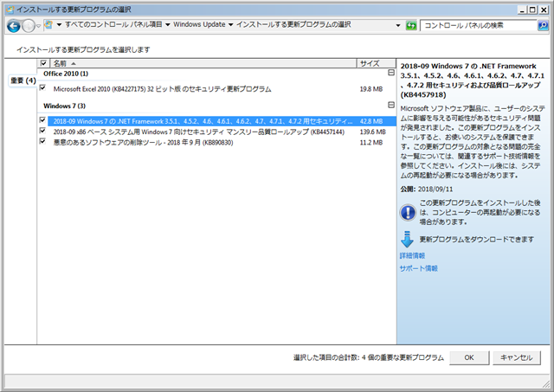Viewport: 554px width, 392px height.
Task: Select the 2018-09 .NET Framework update row
Action: pos(222,121)
